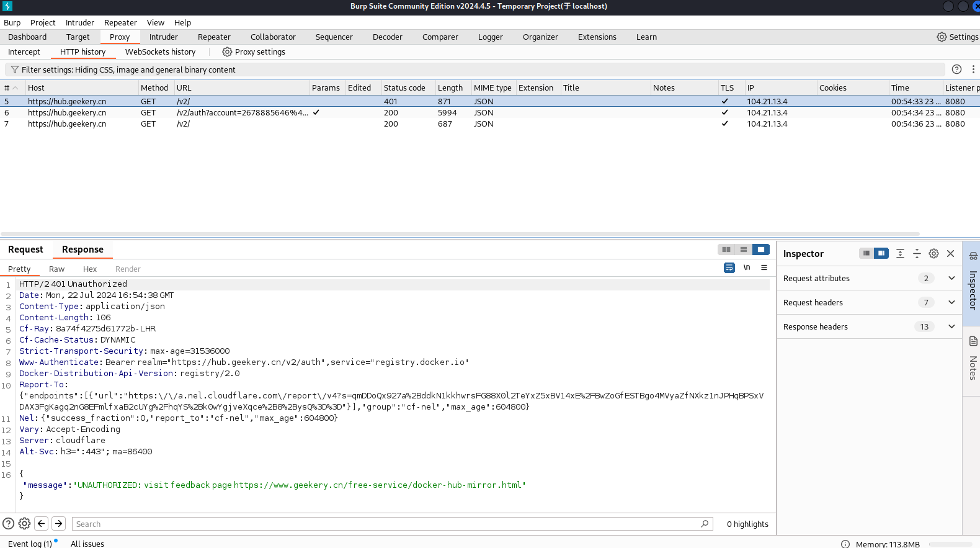This screenshot has width=980, height=548.
Task: Open Proxy settings
Action: click(254, 52)
